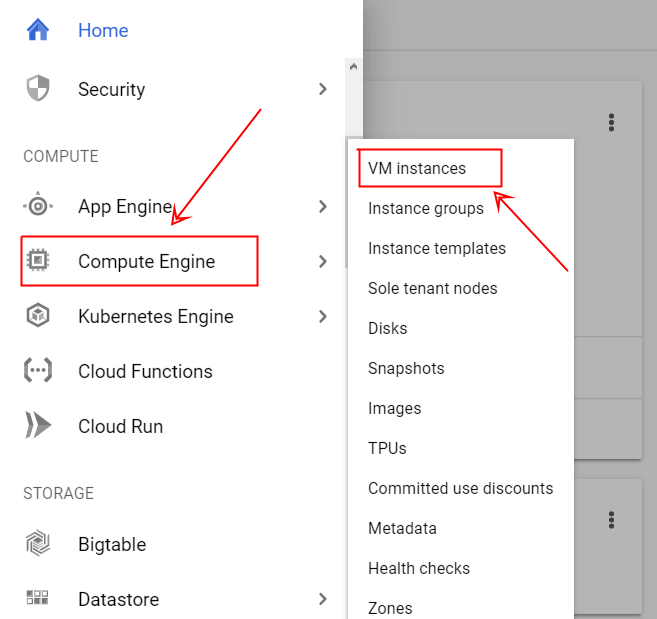
Task: Choose Sole tenant nodes in the submenu
Action: click(432, 288)
